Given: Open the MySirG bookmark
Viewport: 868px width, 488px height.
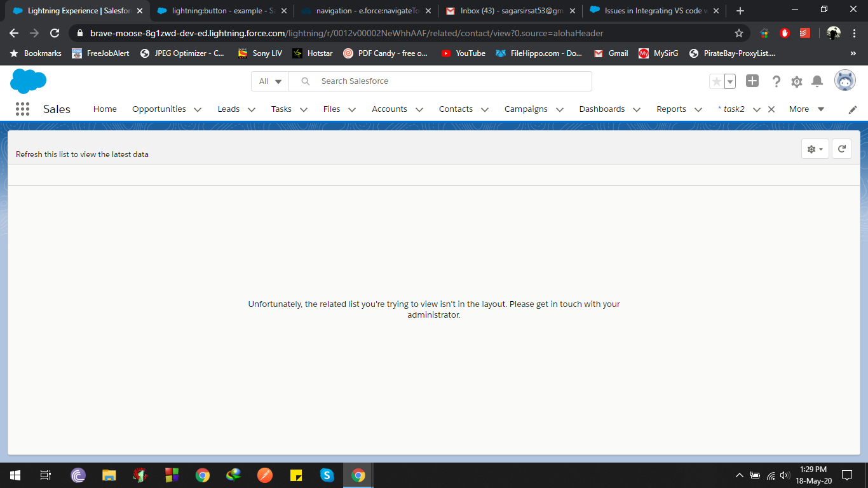Looking at the screenshot, I should (x=658, y=53).
